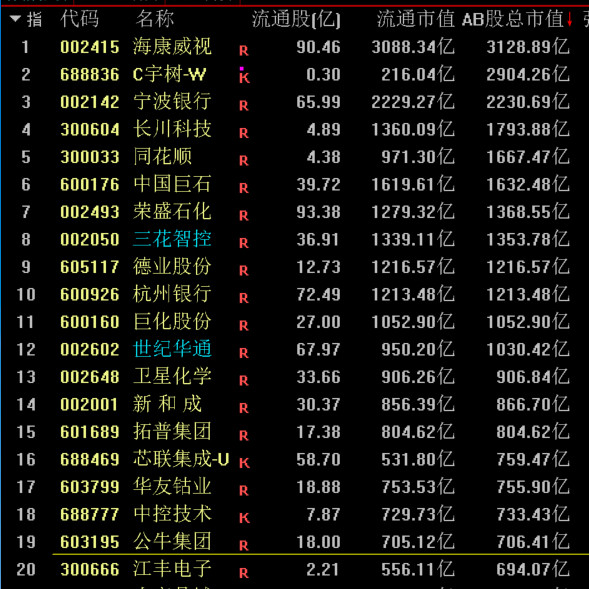Click stock code 300604
This screenshot has width=589, height=589.
(90, 130)
